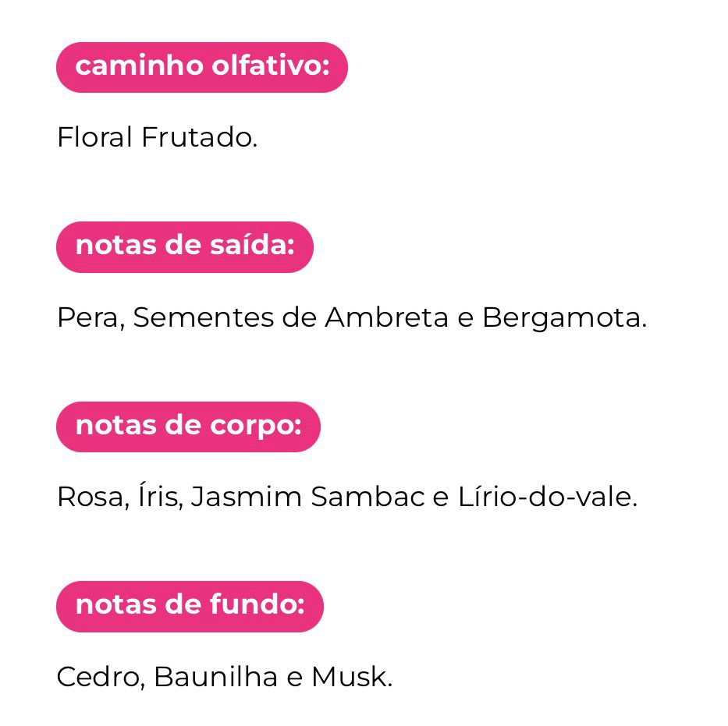Tap the word "Jasmim"

pos(247,497)
